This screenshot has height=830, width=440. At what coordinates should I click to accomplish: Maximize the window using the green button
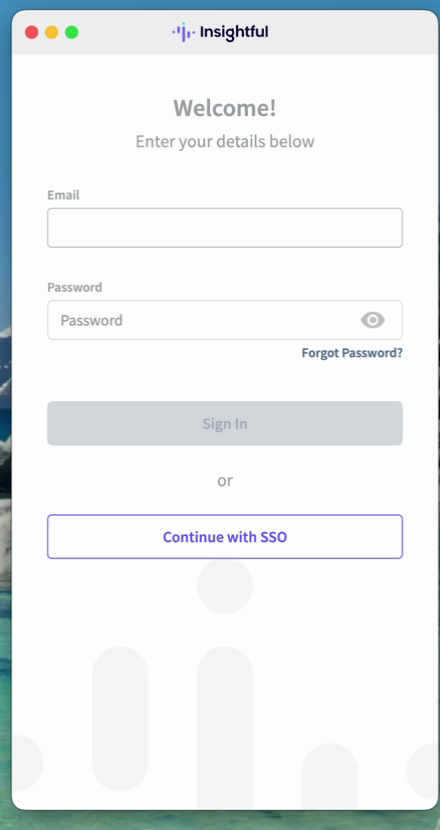click(x=71, y=32)
